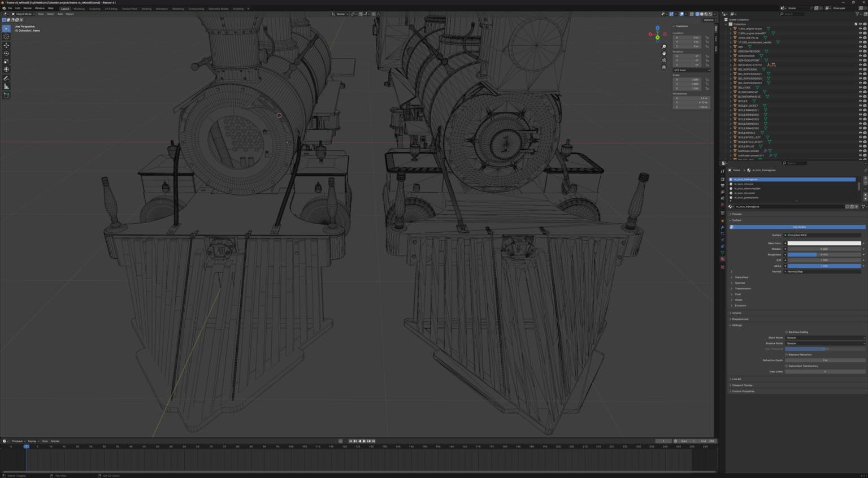Toggle X-ray mode in the viewport header
Screen dimensions: 868x478
point(692,14)
